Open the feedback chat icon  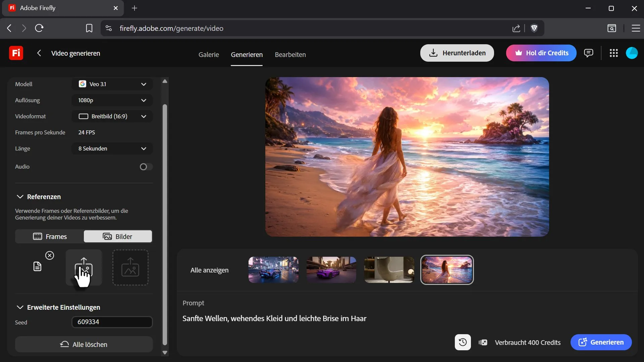(588, 53)
